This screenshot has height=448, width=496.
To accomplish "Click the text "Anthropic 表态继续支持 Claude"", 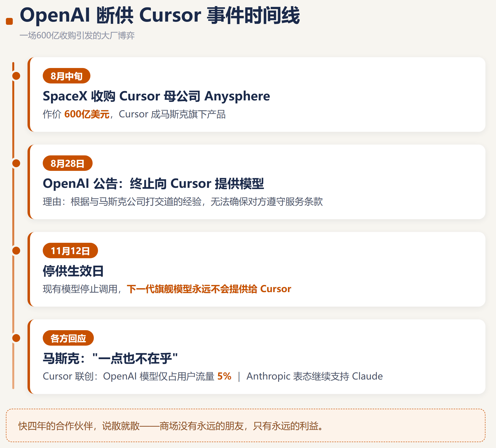I will point(315,377).
